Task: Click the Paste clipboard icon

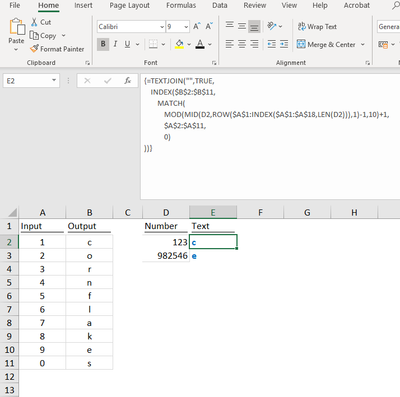Action: pyautogui.click(x=17, y=27)
